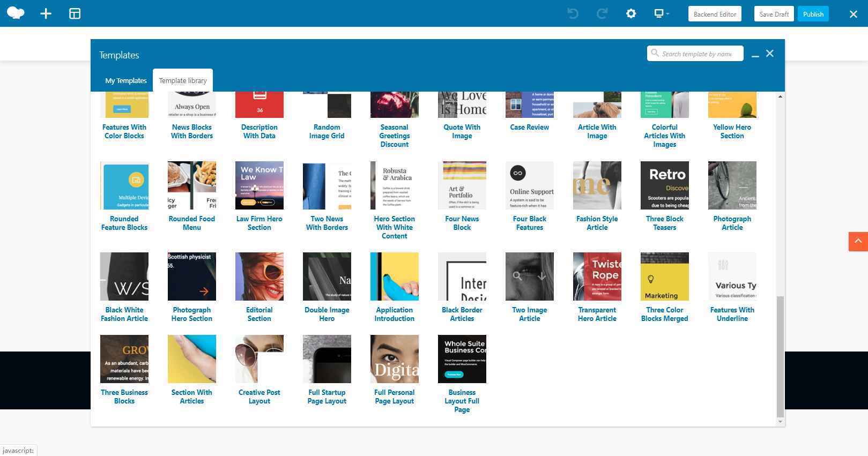Click Full Personal Page Layout thumbnail
Viewport: 868px width, 456px height.
(x=395, y=359)
